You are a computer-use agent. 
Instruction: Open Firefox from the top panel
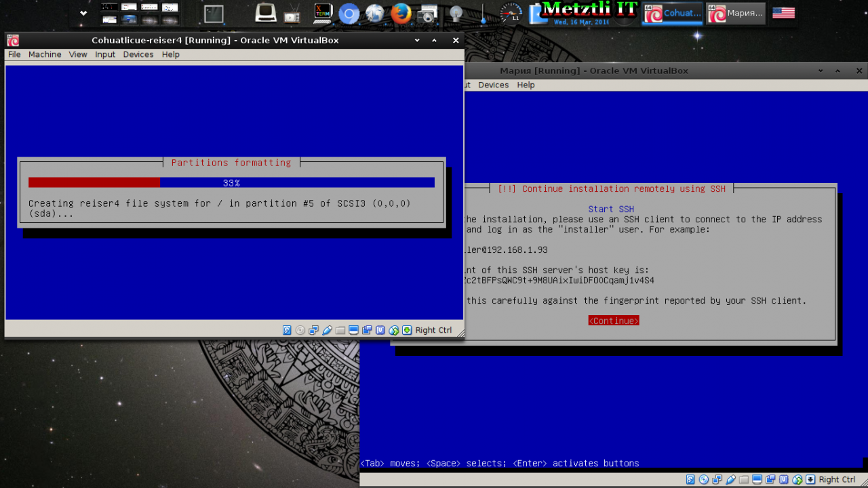pos(401,13)
